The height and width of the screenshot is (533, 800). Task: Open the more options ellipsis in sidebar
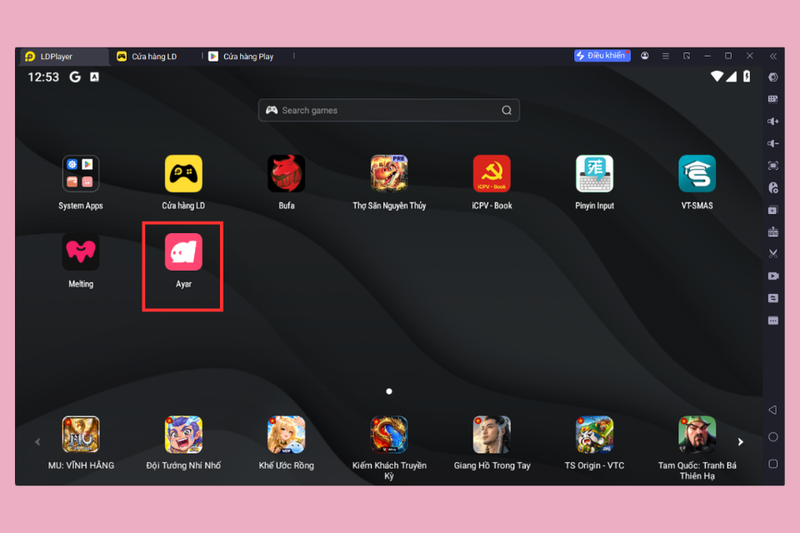point(773,321)
